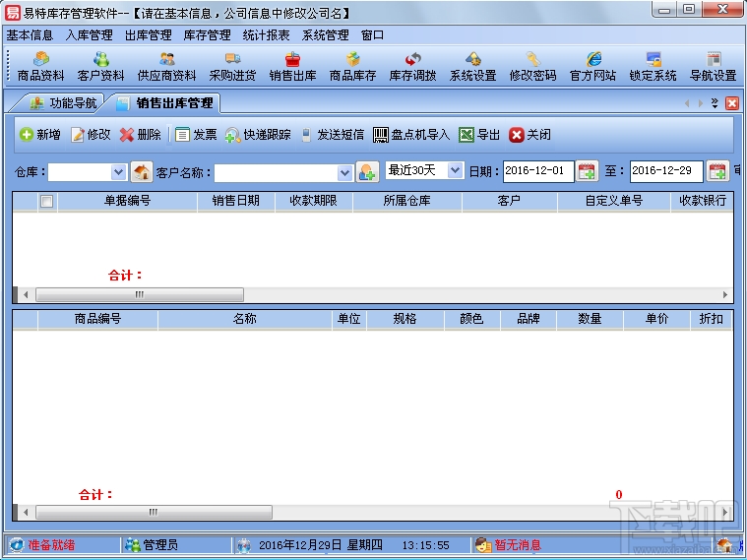Open the 最近30天 date range dropdown

coord(456,170)
